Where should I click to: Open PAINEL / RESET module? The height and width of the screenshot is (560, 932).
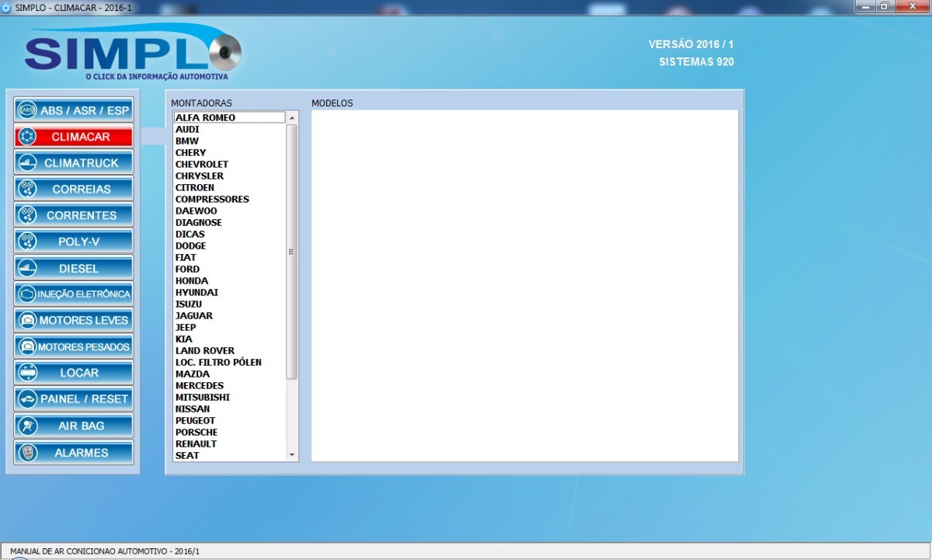[x=74, y=399]
